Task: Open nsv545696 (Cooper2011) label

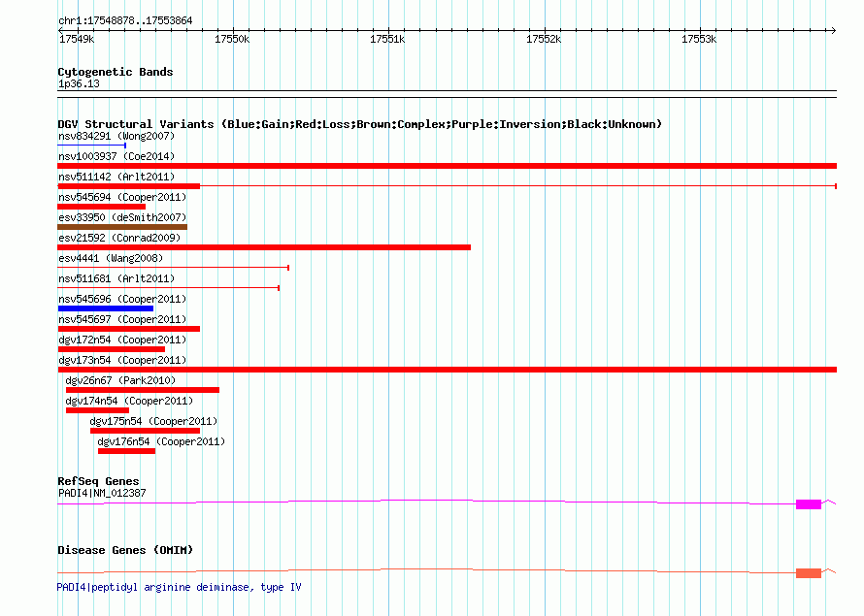Action: [122, 299]
